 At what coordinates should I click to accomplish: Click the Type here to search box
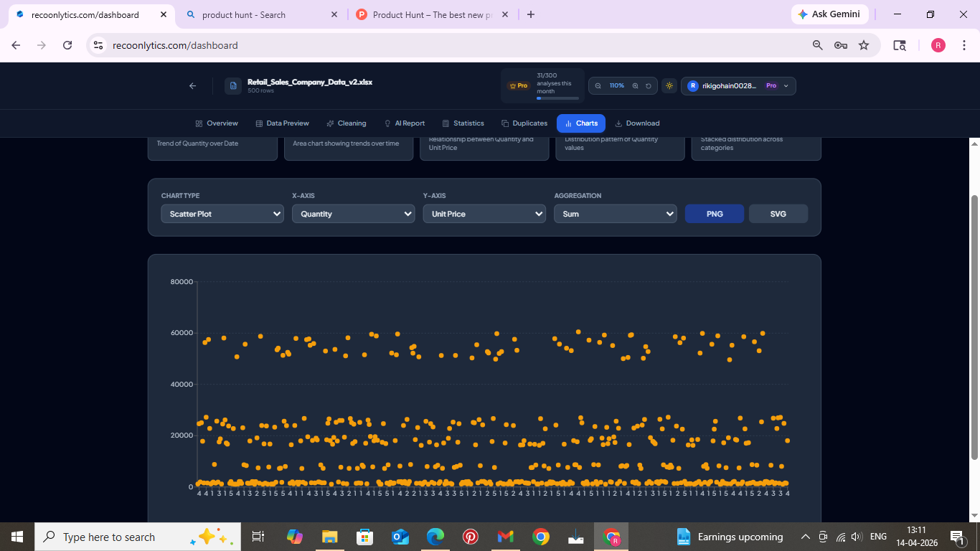pos(138,537)
